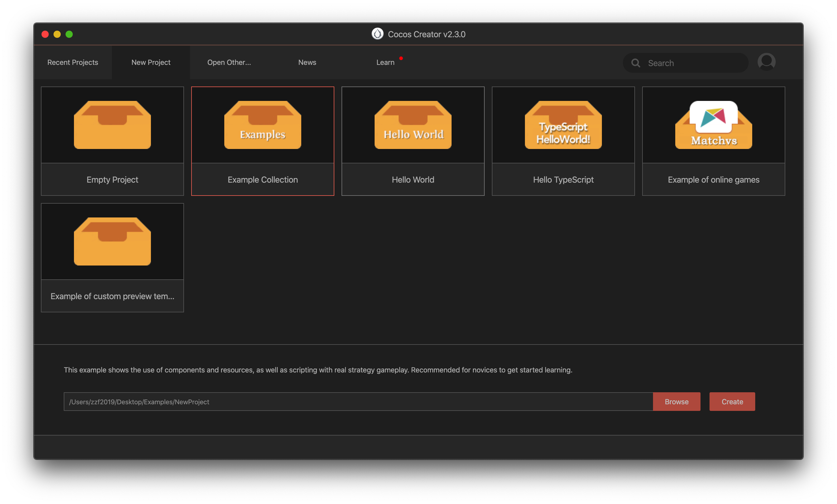Close the window with red button
The image size is (837, 504).
point(45,34)
